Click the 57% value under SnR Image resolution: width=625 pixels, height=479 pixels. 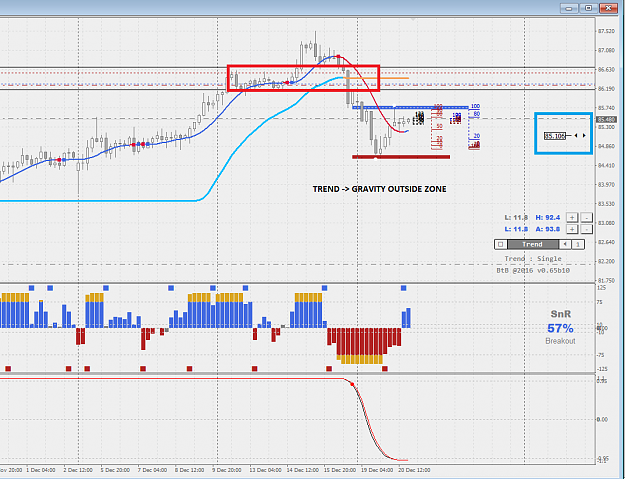coord(560,328)
